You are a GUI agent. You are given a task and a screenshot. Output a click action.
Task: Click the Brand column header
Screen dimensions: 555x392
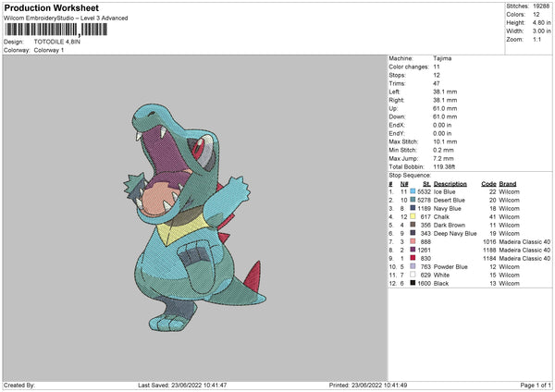[508, 183]
